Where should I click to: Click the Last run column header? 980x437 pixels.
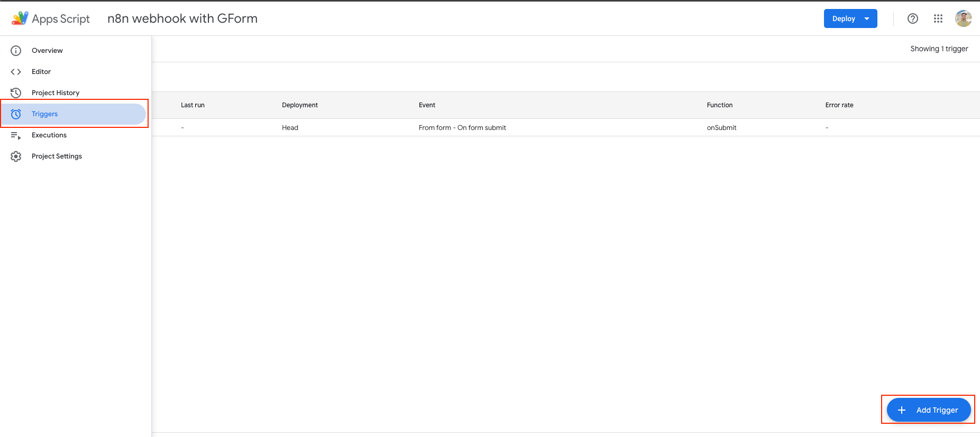click(193, 105)
